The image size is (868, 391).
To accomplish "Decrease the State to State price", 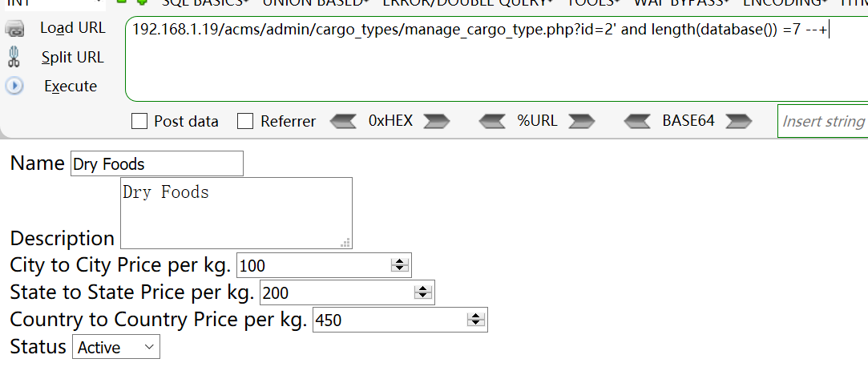I will (x=423, y=296).
